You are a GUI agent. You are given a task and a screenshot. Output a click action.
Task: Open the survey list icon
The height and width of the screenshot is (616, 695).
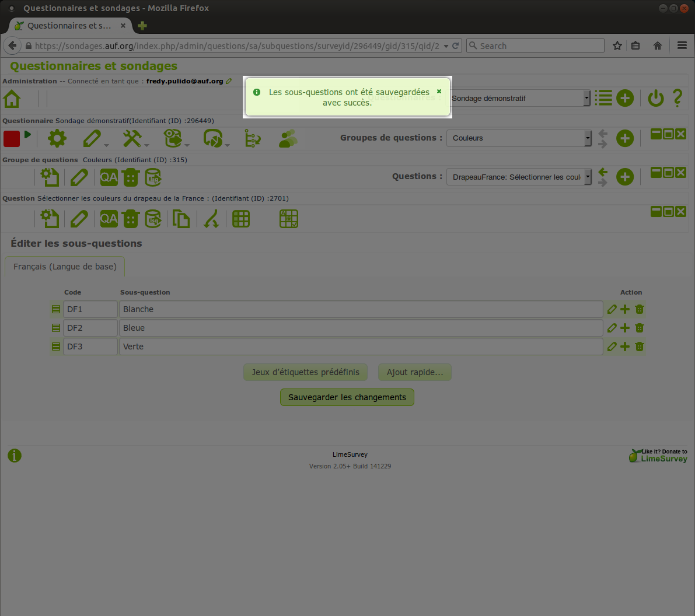(603, 98)
